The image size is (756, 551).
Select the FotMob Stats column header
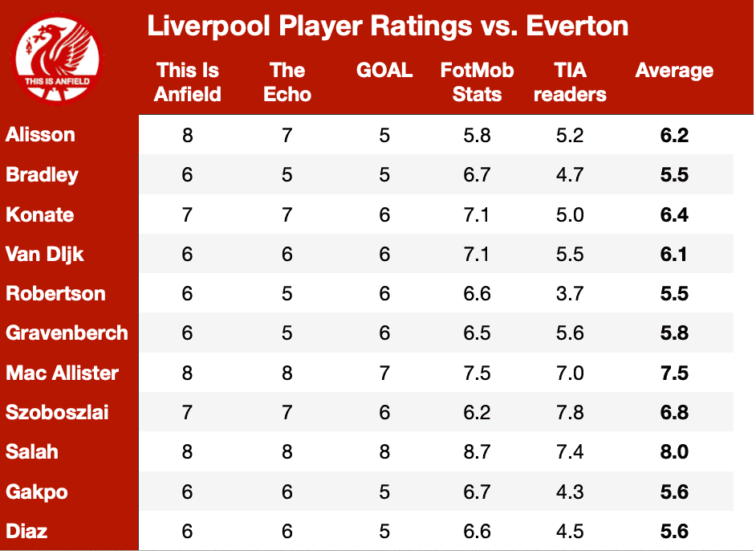[x=477, y=82]
